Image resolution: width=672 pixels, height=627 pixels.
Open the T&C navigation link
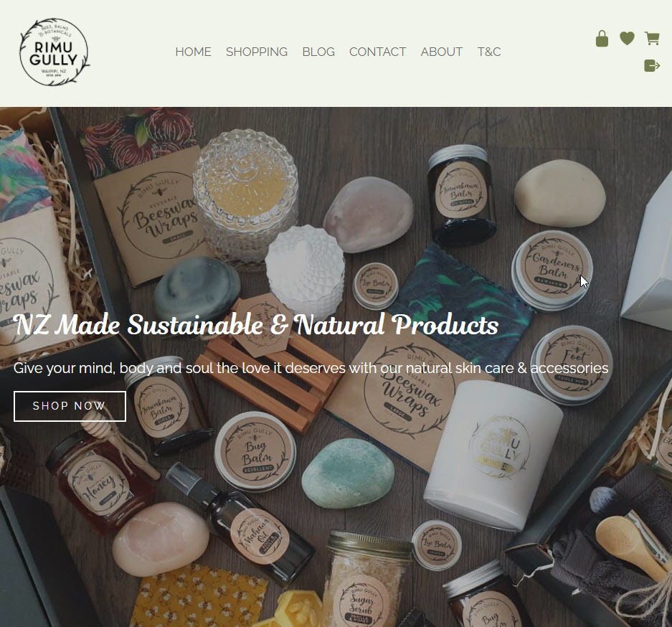[489, 52]
